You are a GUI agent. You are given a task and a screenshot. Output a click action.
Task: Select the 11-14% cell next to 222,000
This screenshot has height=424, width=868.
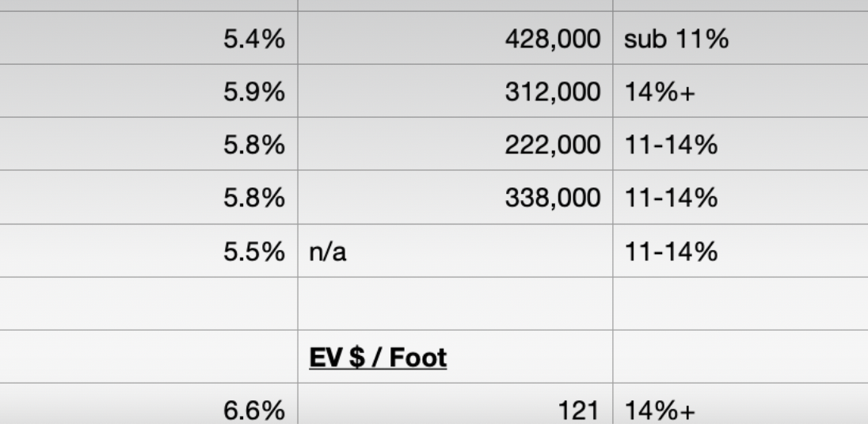740,144
